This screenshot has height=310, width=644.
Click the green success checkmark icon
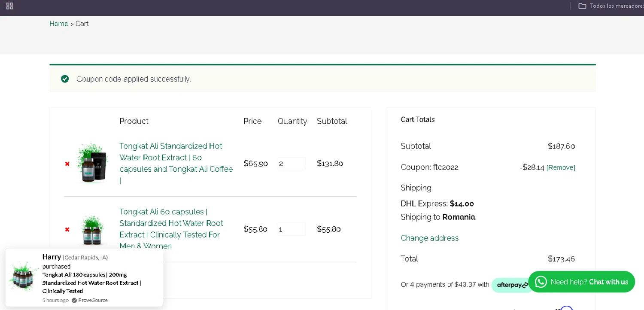[x=65, y=79]
